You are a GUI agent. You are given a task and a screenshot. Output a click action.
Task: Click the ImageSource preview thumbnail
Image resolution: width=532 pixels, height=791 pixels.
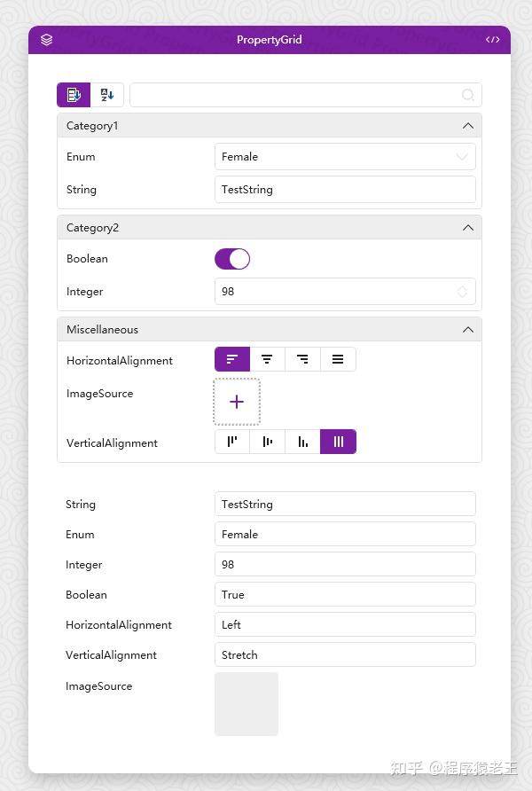pyautogui.click(x=246, y=703)
